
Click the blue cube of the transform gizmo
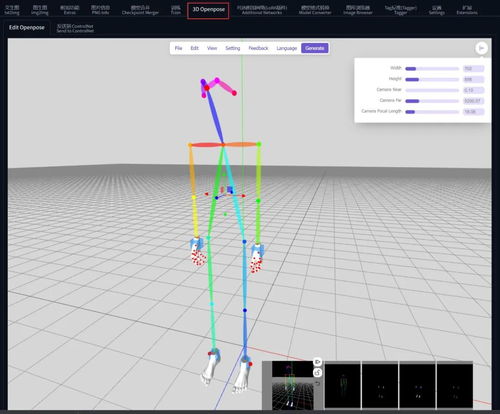[x=230, y=189]
